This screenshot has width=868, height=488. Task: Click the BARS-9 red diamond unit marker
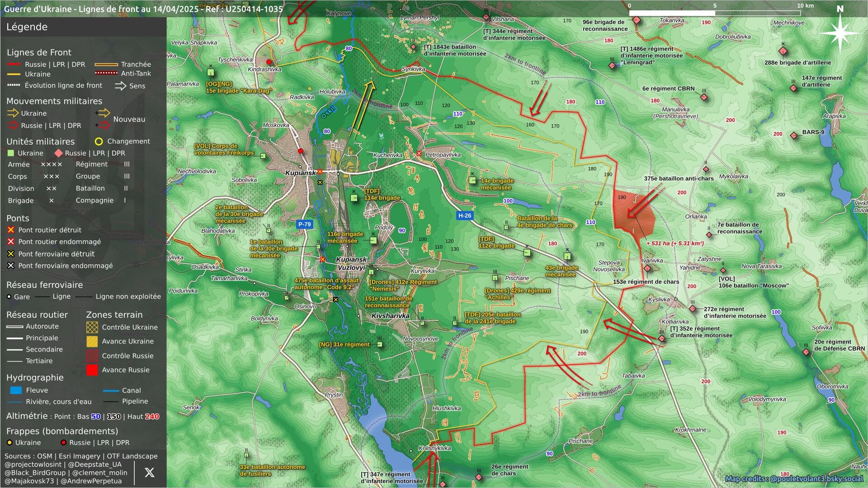point(794,135)
